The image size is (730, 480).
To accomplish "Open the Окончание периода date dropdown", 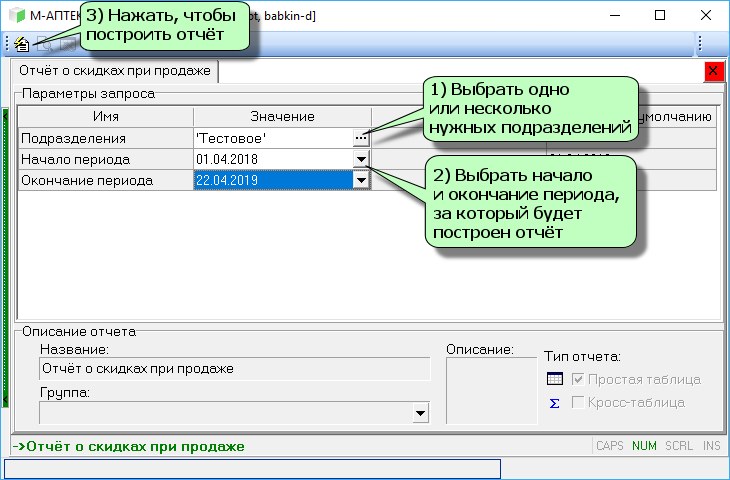I will click(361, 180).
